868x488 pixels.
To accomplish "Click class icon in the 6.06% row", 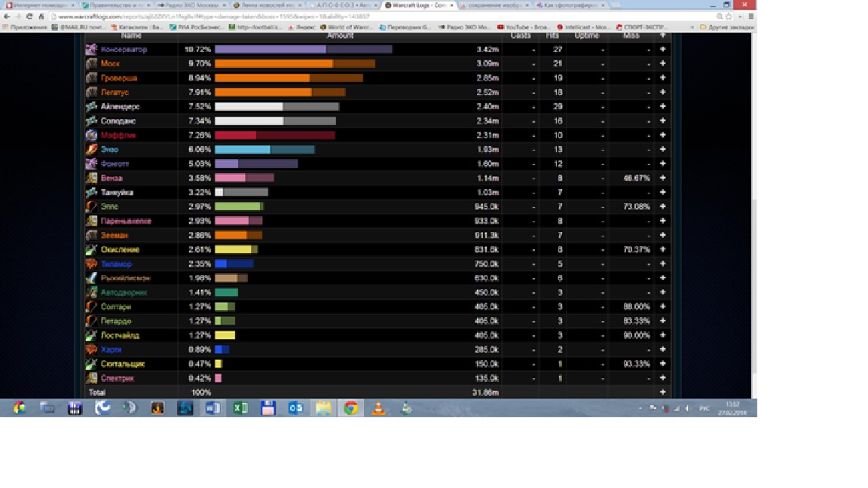I will click(91, 149).
